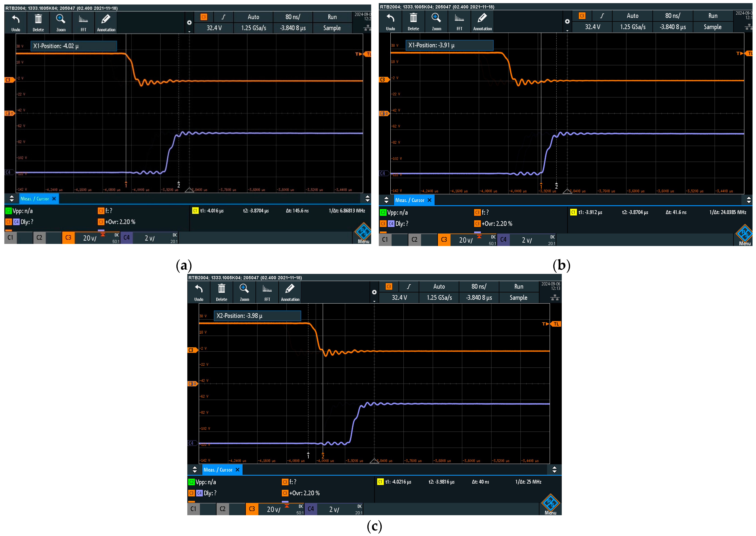Expand panel with left up-down arrows in screenshot (a)
756x536 pixels.
coord(12,198)
